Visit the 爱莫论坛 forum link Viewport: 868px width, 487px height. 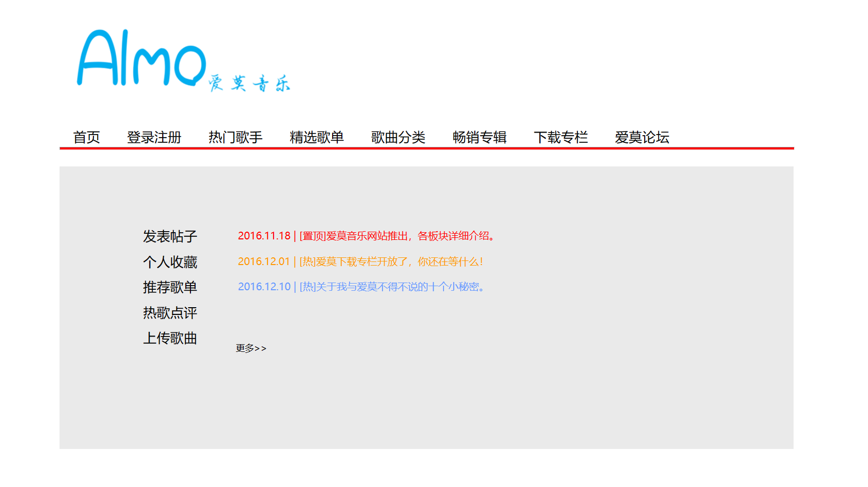[x=642, y=137]
